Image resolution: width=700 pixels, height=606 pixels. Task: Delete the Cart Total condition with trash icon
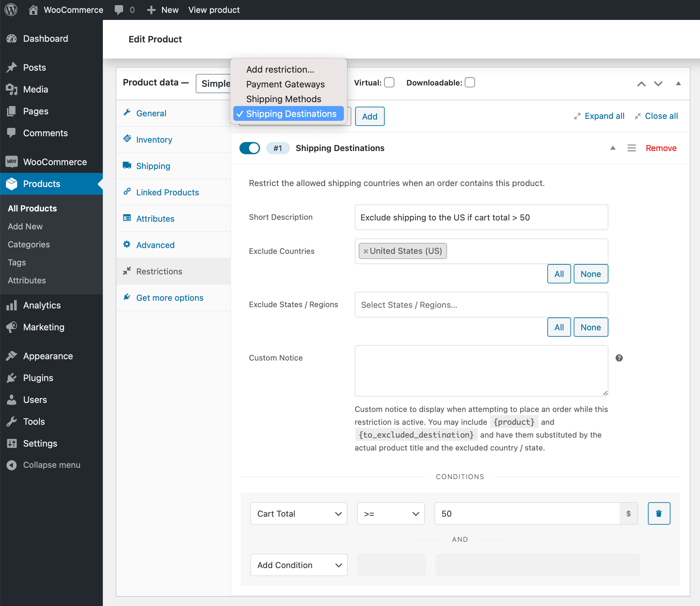[659, 514]
